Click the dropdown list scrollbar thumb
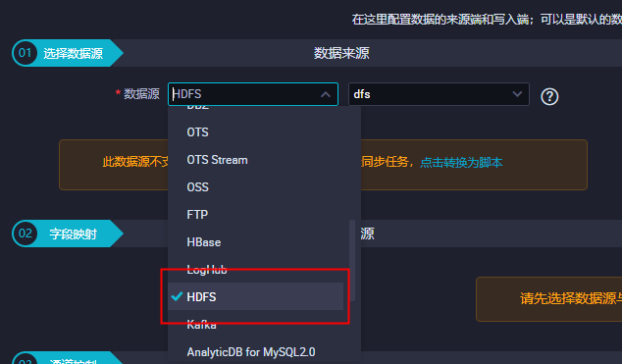Viewport: 622px width, 364px height. click(x=352, y=261)
